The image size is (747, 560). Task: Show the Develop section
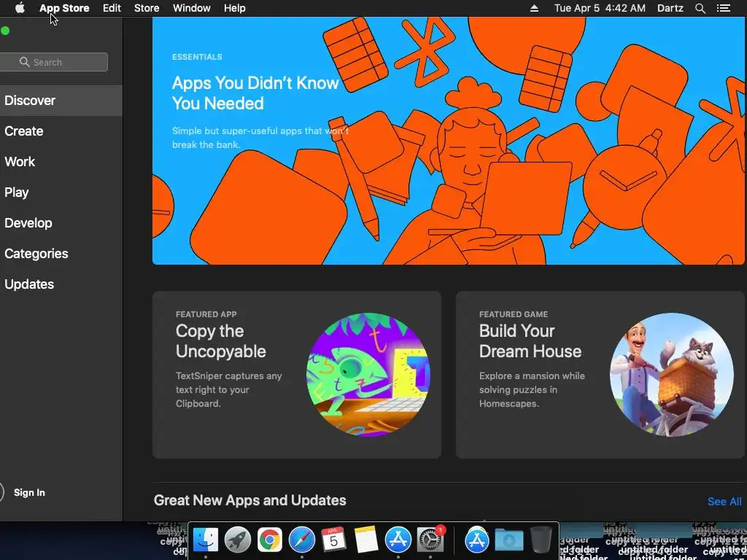click(x=61, y=223)
